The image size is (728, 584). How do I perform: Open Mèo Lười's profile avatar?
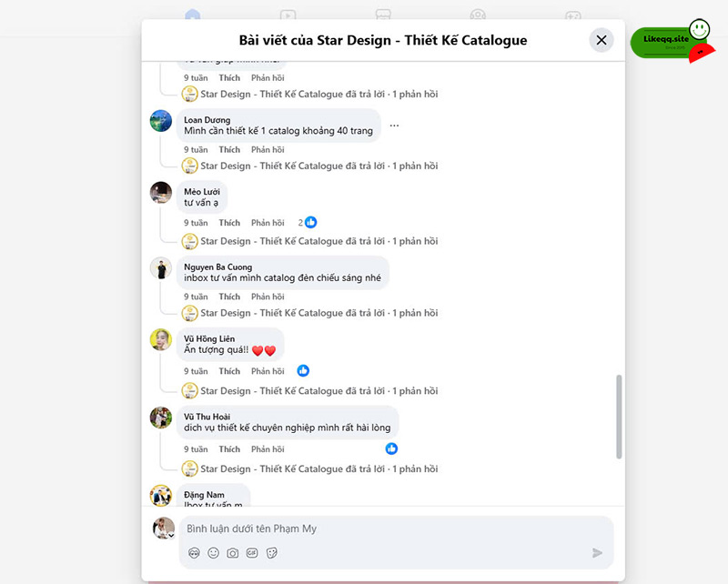pos(161,193)
